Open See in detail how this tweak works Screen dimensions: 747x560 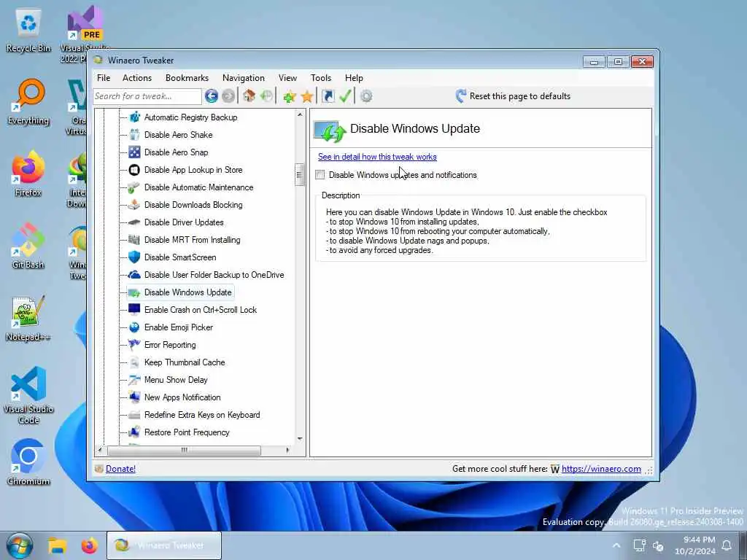[x=377, y=157]
